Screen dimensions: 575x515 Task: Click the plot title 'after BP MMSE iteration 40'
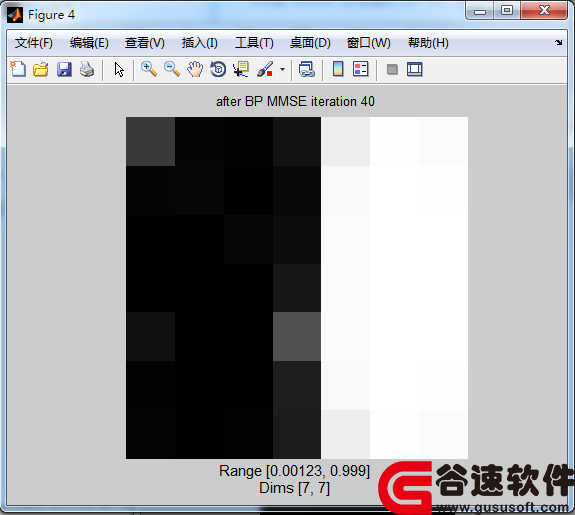[295, 101]
